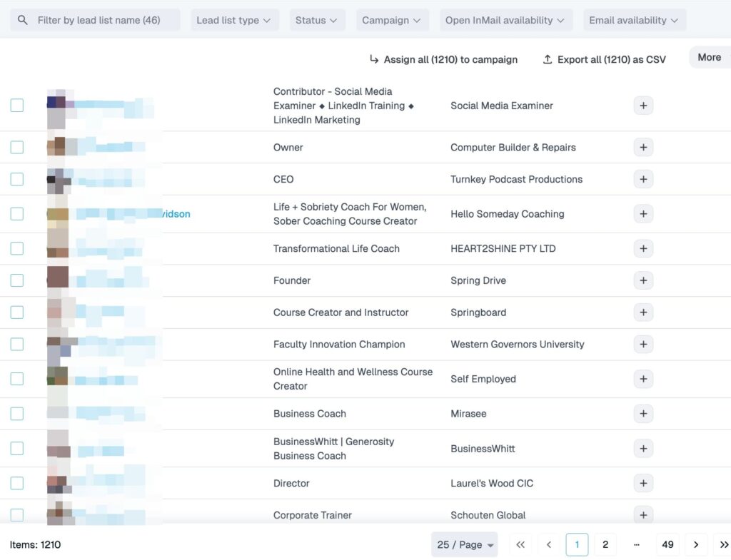The width and height of the screenshot is (731, 560).
Task: Click the 'Items: 1210' count label
Action: click(x=35, y=544)
